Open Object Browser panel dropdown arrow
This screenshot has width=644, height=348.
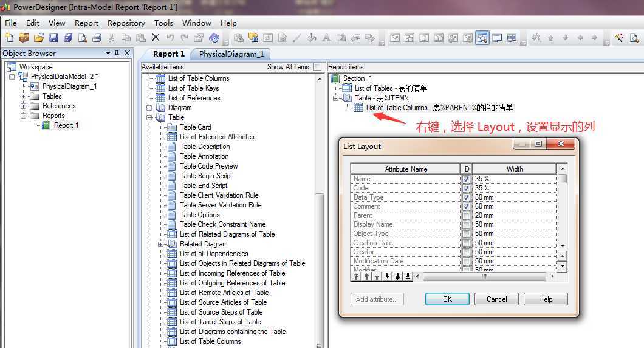(x=108, y=53)
